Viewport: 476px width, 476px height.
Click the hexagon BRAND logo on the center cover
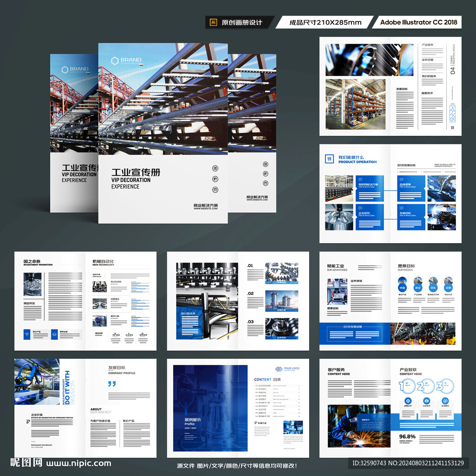coord(126,61)
